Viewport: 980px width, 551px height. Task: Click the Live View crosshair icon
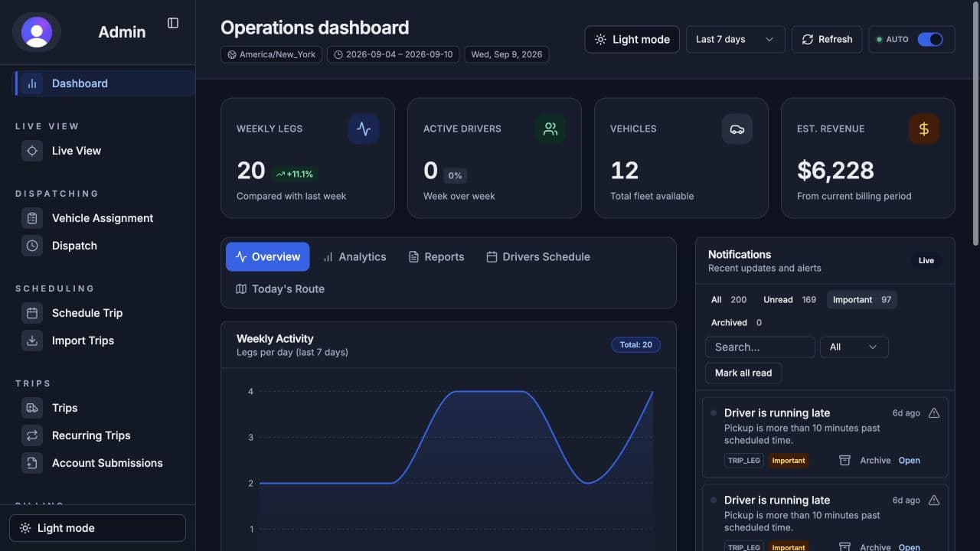pos(32,151)
